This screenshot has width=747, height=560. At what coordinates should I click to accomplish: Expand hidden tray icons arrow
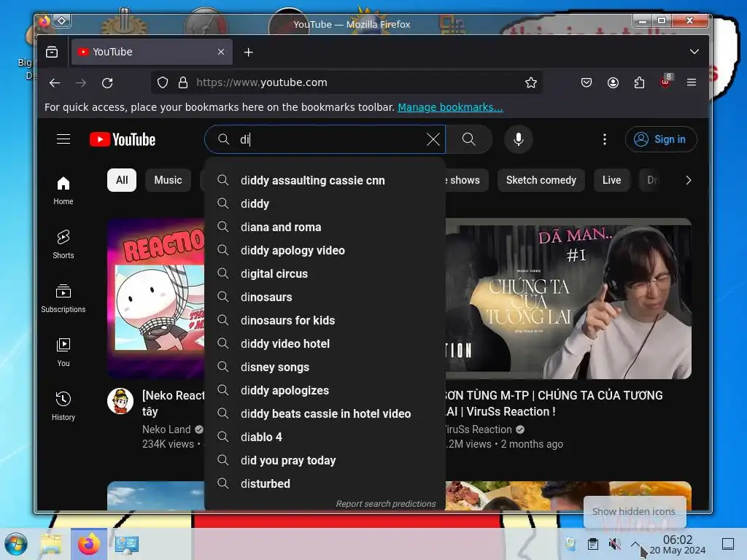point(635,543)
